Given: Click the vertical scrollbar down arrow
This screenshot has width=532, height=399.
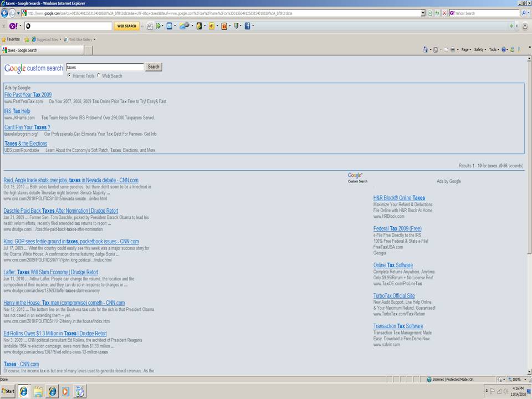Looking at the screenshot, I should [x=529, y=372].
